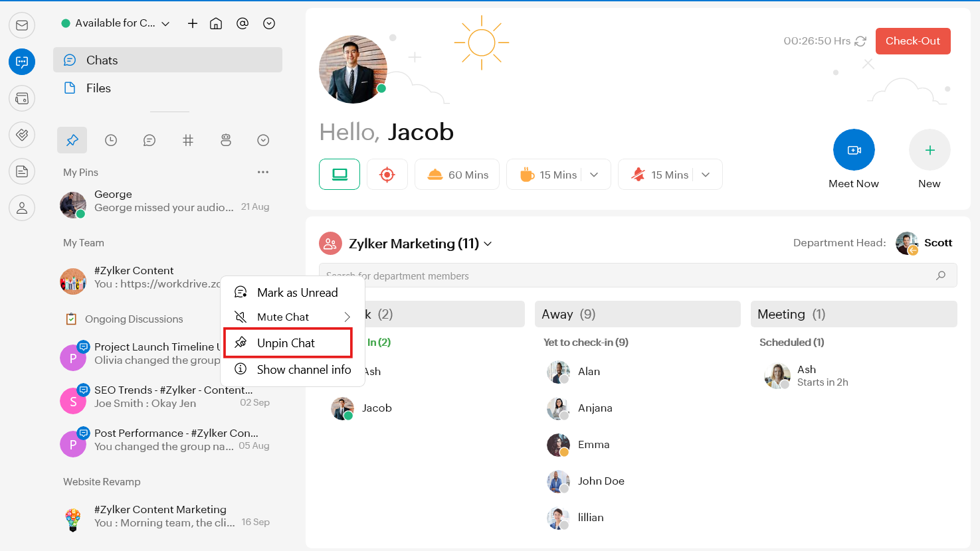Screen dimensions: 980x551
Task: Open mentions with the @ icon
Action: coord(243,23)
